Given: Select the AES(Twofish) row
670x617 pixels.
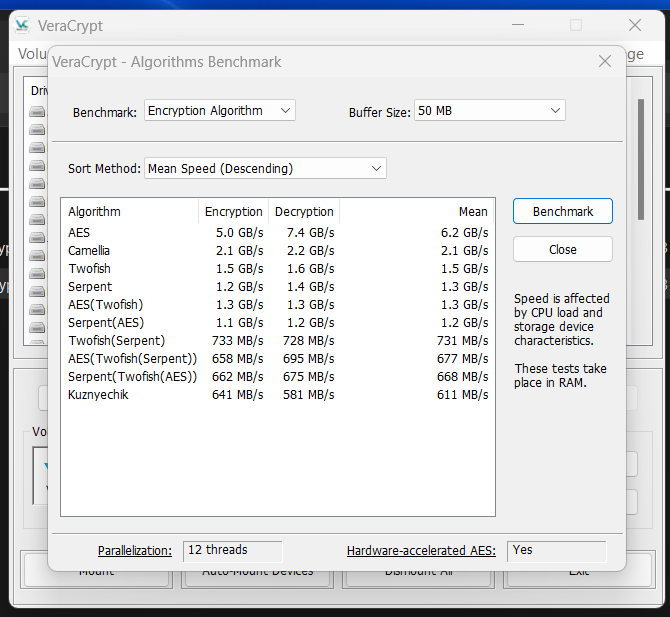Looking at the screenshot, I should 278,305.
